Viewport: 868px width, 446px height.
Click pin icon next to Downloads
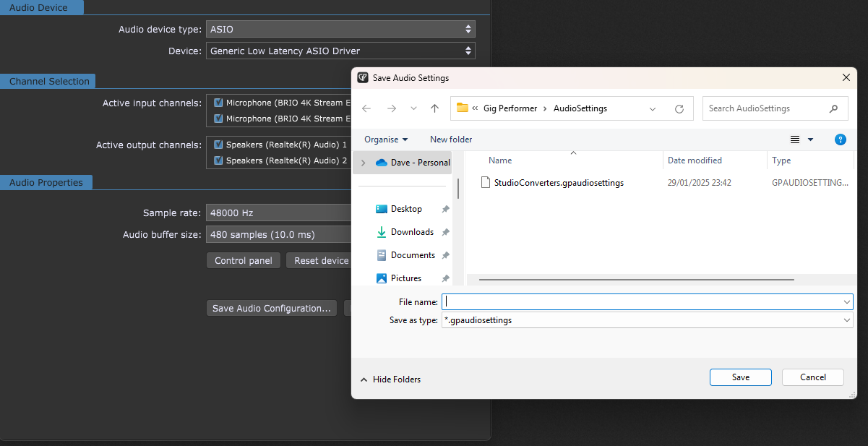click(446, 232)
